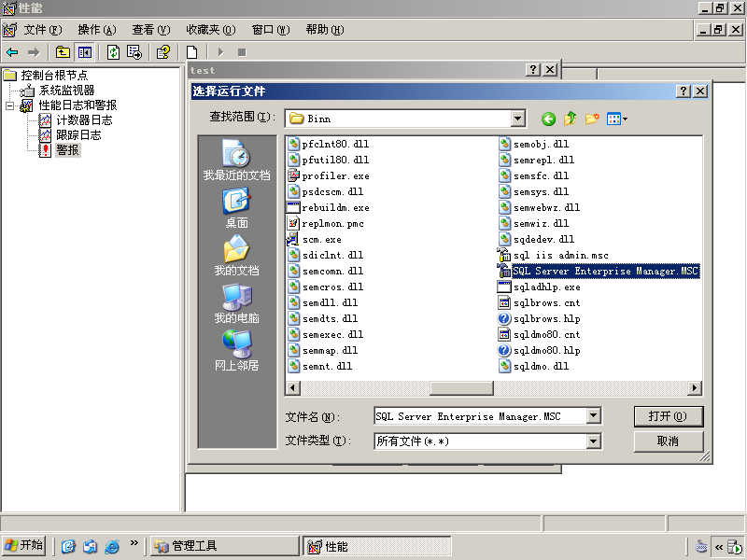Open the 收藏夹(O) menu
This screenshot has height=560, width=747.
(211, 30)
